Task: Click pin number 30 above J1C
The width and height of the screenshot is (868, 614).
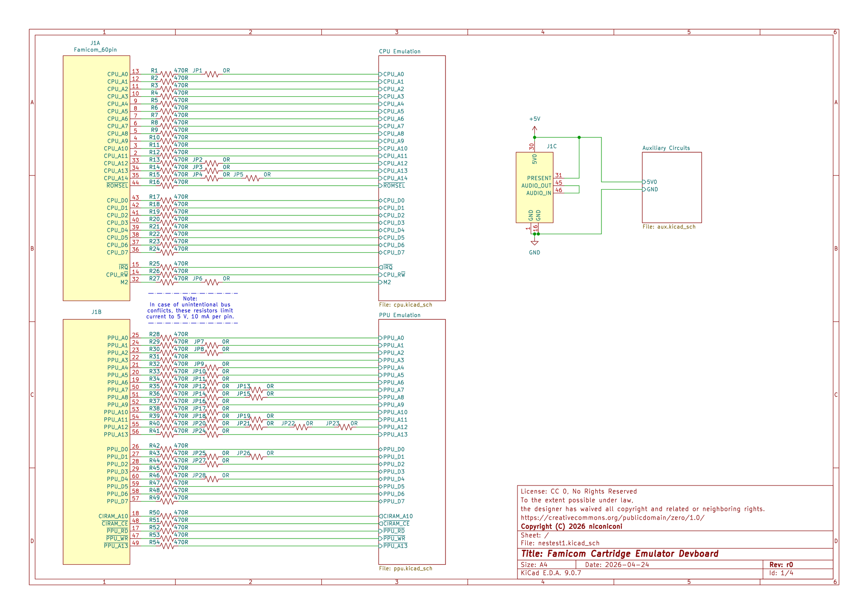Action: pos(531,147)
